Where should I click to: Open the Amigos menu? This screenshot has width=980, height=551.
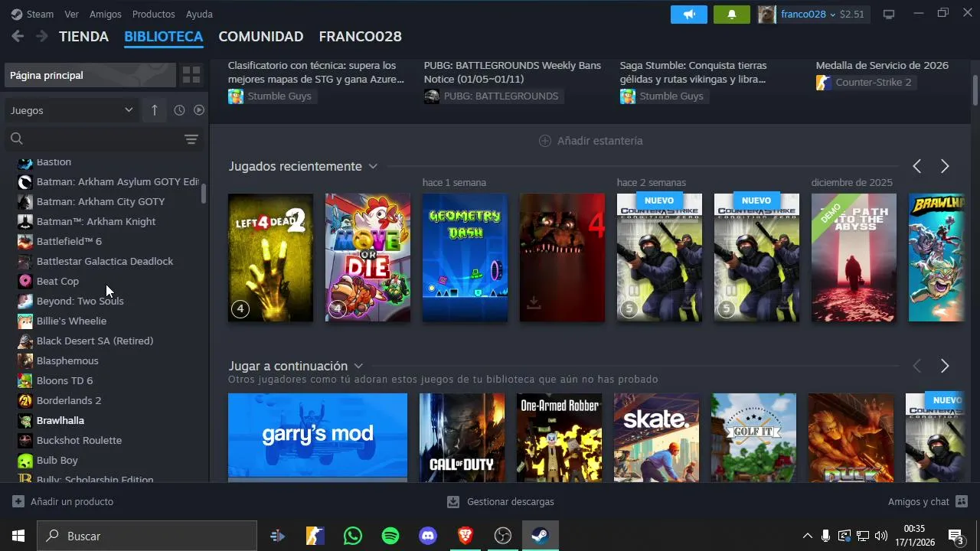[106, 14]
